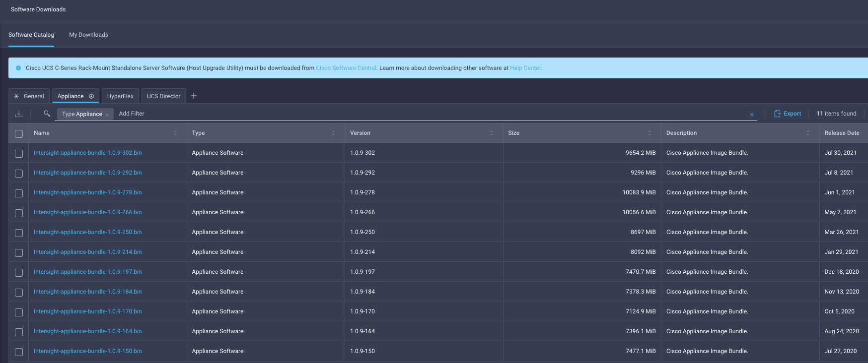Select the General tab
Screen dimensions: 868x363
pos(29,96)
